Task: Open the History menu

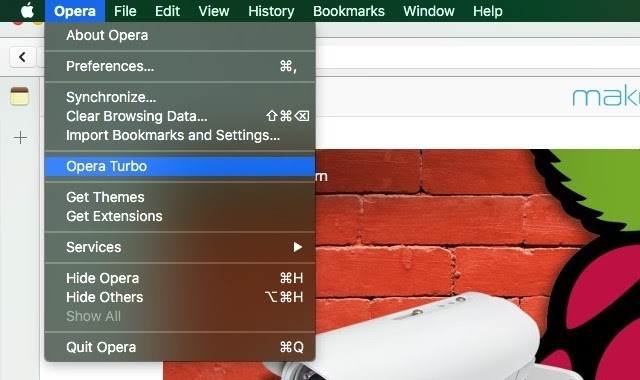Action: click(271, 11)
